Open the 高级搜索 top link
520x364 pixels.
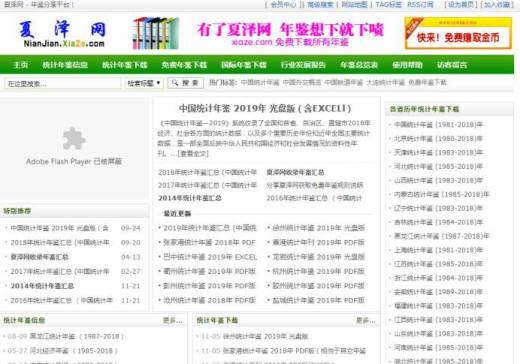(x=320, y=5)
